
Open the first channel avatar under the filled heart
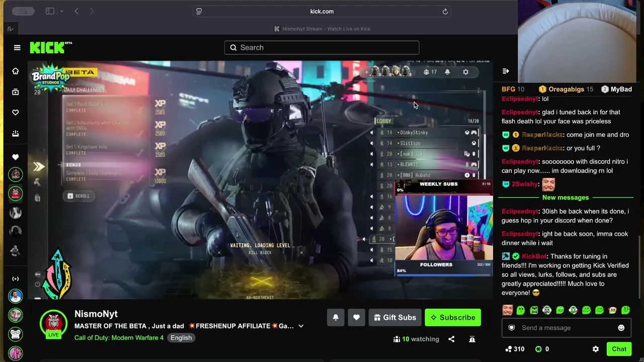(16, 174)
